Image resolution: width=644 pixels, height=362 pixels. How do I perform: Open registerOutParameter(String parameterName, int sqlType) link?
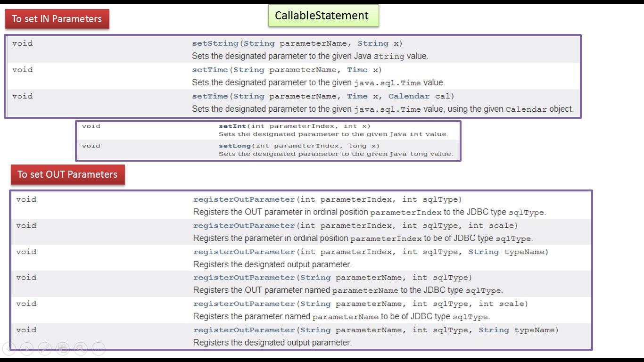(244, 278)
